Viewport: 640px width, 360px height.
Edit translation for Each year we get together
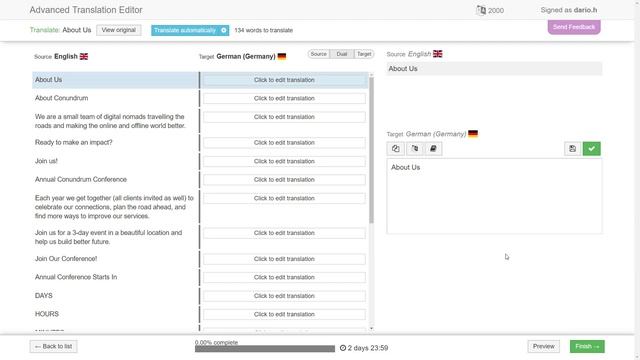click(284, 198)
